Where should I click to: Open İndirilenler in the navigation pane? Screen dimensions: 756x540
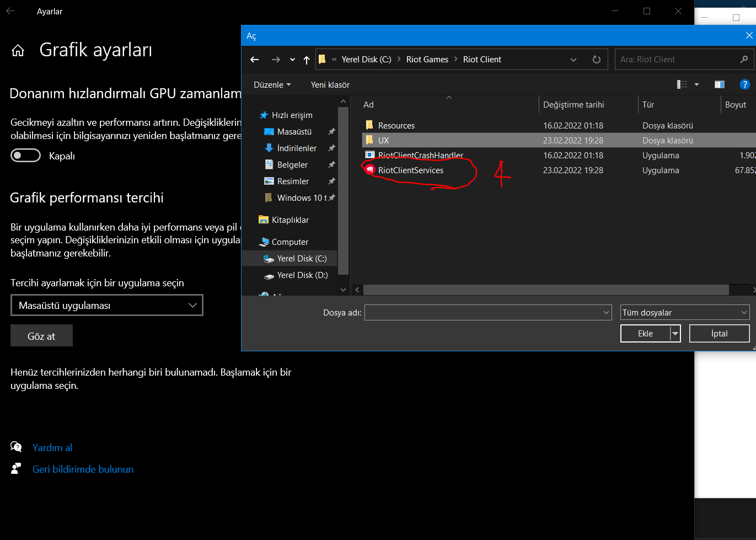(297, 148)
